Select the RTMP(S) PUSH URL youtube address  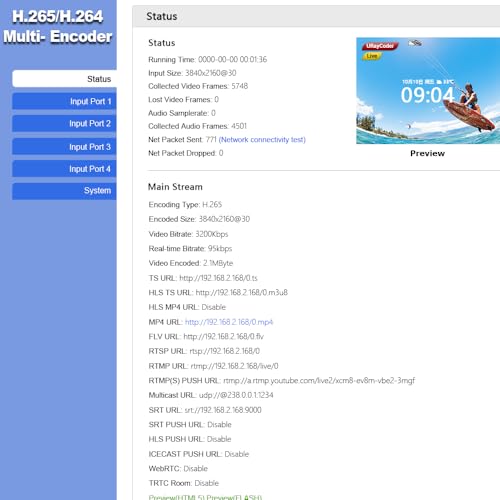pos(319,381)
